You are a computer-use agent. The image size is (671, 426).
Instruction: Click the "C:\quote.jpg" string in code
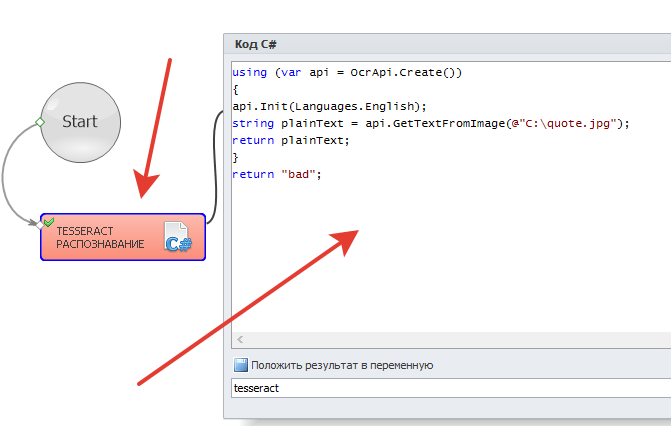pos(568,123)
